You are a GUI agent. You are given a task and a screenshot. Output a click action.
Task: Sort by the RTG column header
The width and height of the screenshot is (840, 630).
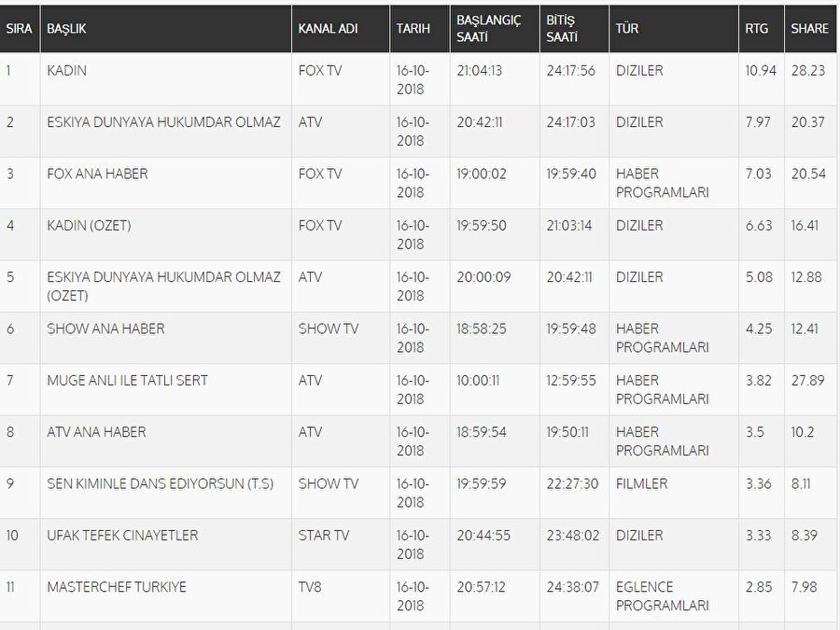coord(757,29)
